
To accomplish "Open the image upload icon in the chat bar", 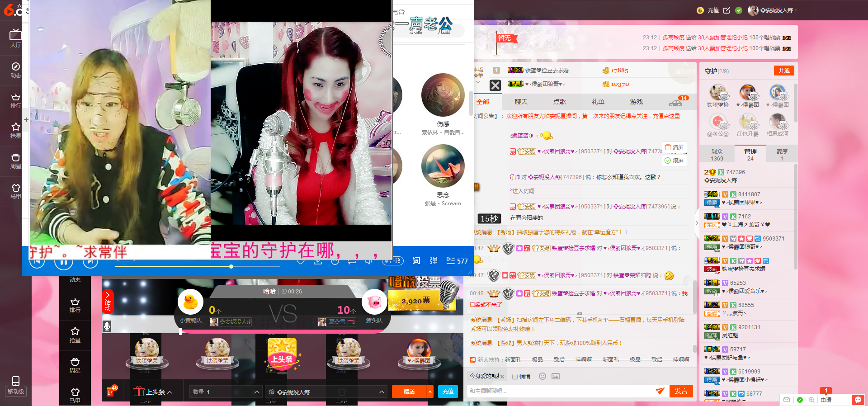I will [556, 376].
